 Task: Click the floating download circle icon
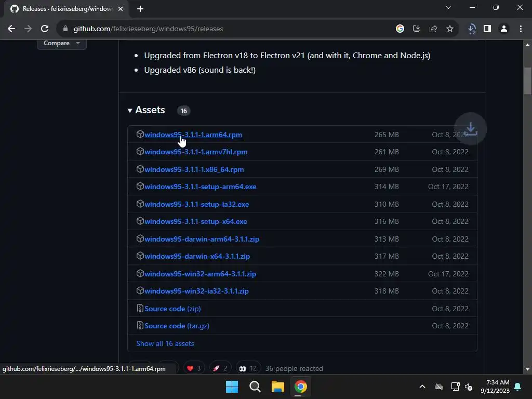[471, 129]
